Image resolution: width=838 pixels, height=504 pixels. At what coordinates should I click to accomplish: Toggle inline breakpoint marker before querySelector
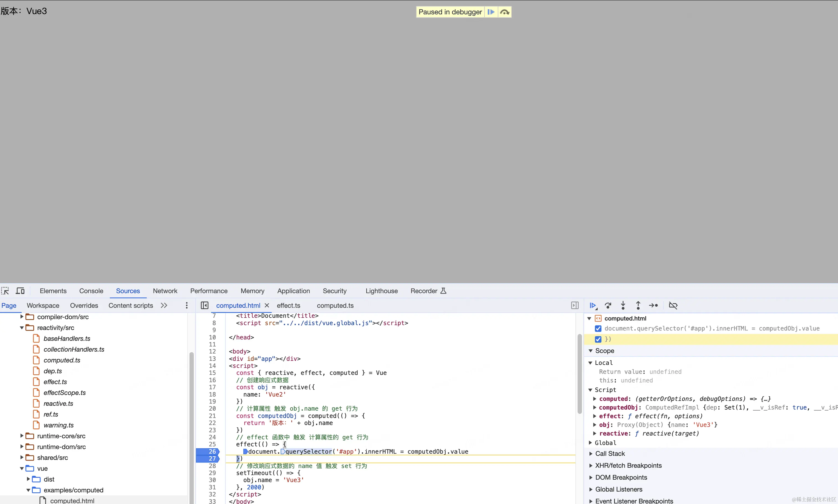(x=283, y=451)
